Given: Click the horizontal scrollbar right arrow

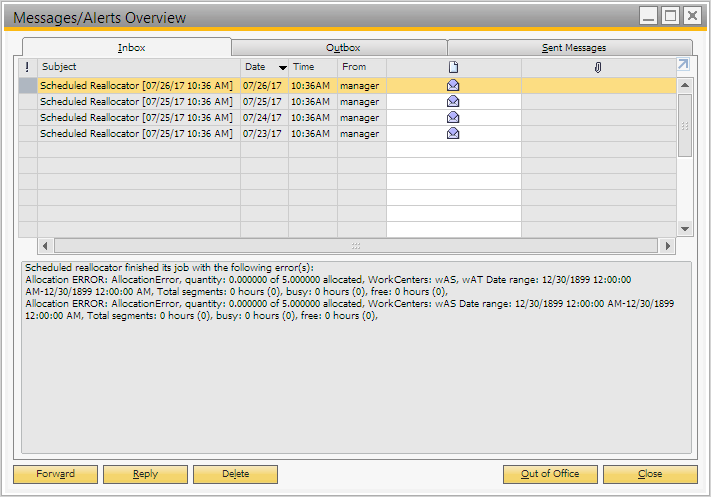Looking at the screenshot, I should 667,246.
